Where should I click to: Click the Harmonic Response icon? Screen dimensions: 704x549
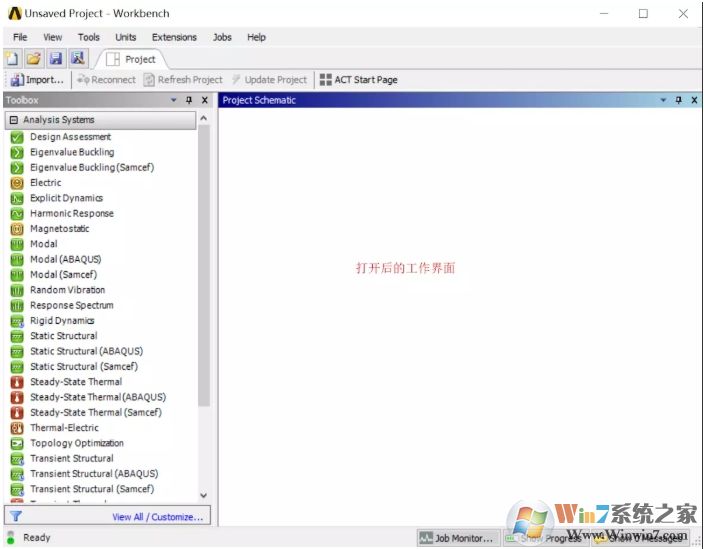click(17, 214)
